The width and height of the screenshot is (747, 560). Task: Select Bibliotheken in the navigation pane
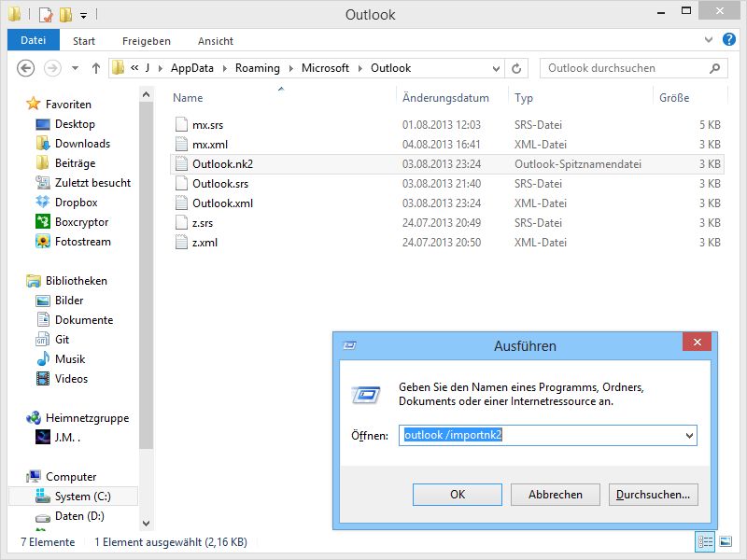click(77, 281)
